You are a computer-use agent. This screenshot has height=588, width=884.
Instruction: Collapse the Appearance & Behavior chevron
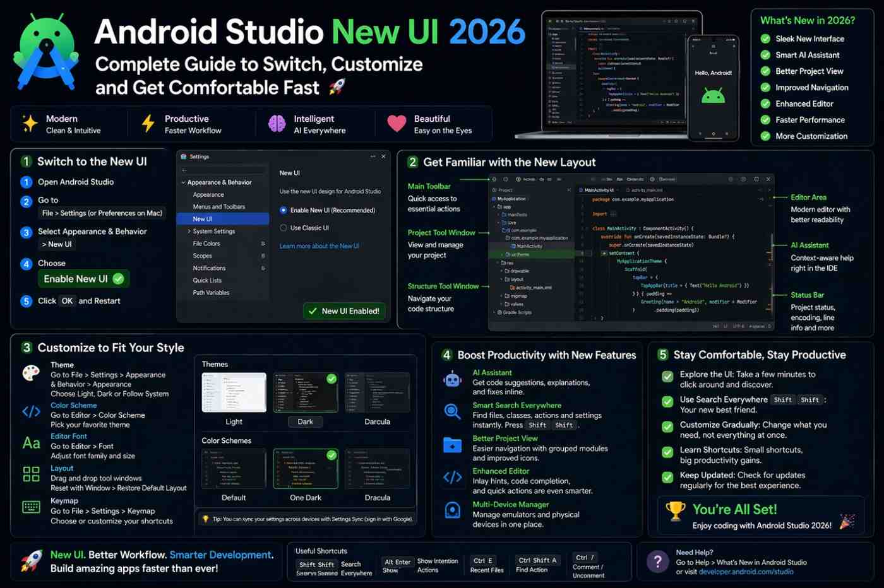[x=183, y=182]
